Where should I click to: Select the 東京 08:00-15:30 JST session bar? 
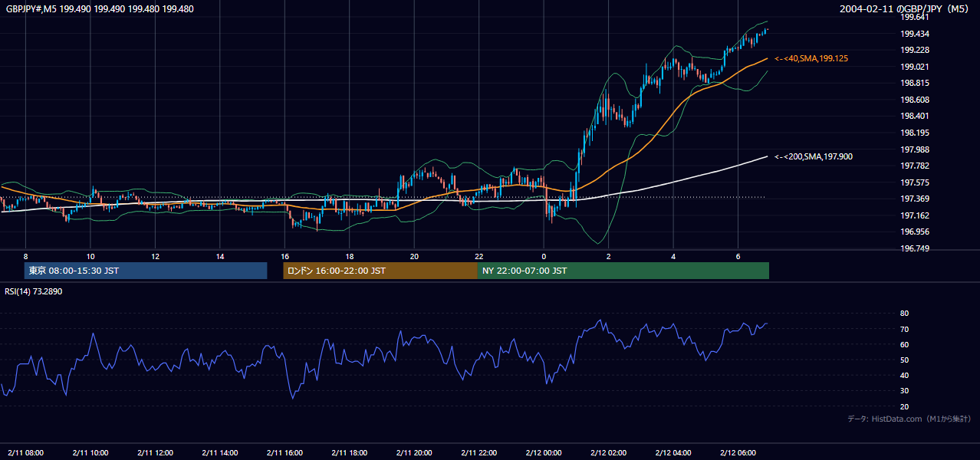pos(146,271)
